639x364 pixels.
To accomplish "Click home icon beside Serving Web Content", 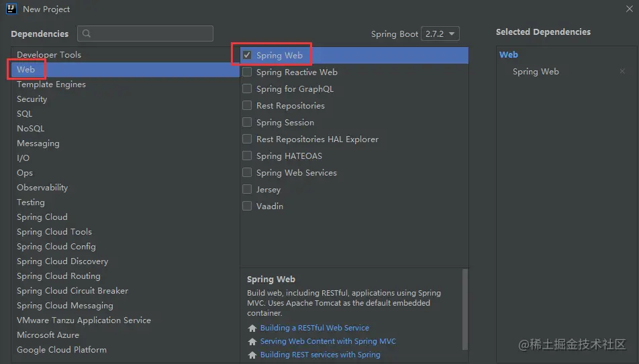I will [x=252, y=342].
